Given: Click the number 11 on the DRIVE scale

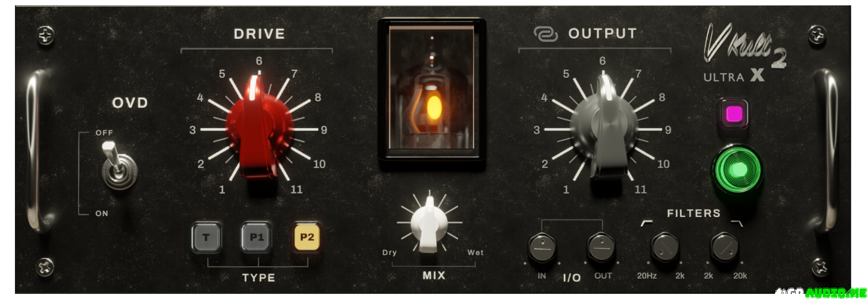Looking at the screenshot, I should click(x=297, y=190).
